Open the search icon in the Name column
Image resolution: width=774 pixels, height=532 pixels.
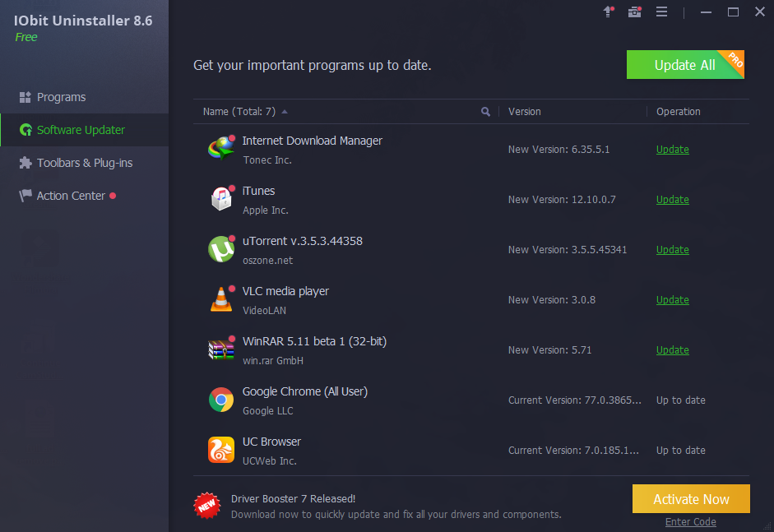click(x=485, y=111)
